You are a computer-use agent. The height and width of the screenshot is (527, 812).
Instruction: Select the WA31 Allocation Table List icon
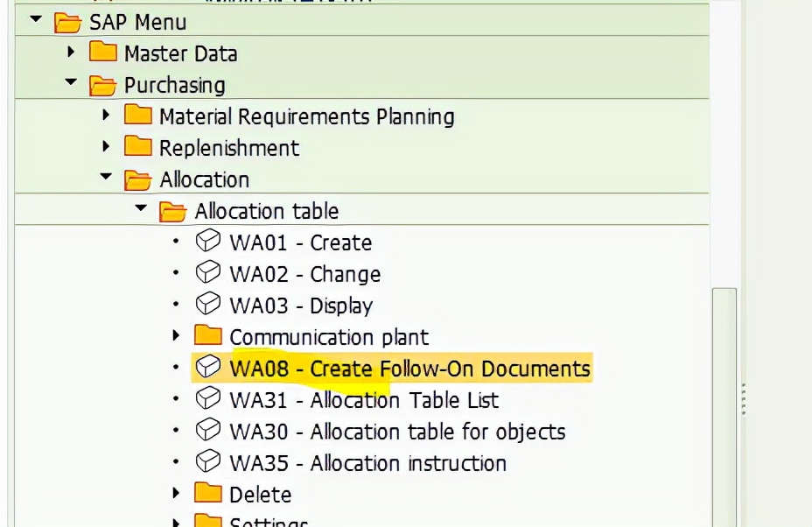(208, 400)
